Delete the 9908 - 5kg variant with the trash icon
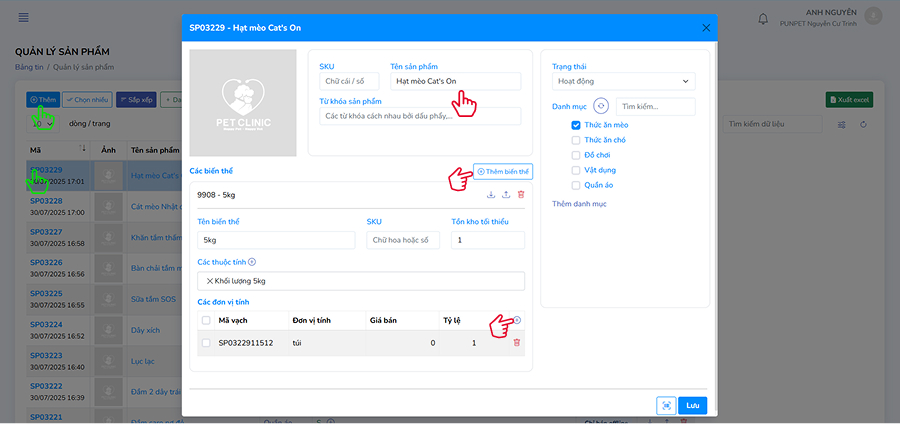Image resolution: width=900 pixels, height=424 pixels. (x=521, y=195)
